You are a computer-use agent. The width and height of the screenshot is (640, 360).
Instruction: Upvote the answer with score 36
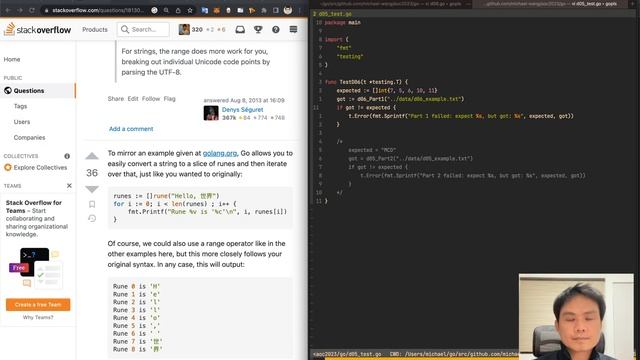(92, 156)
